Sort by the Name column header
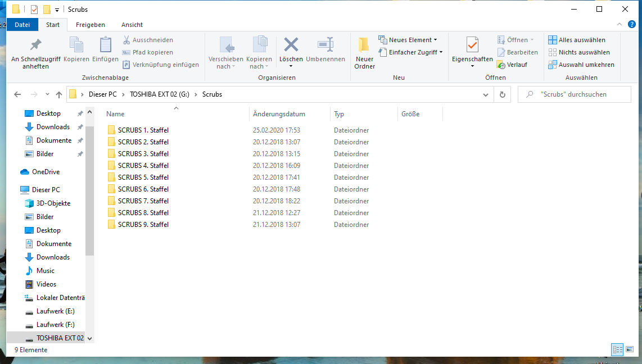This screenshot has height=364, width=642. click(x=176, y=114)
